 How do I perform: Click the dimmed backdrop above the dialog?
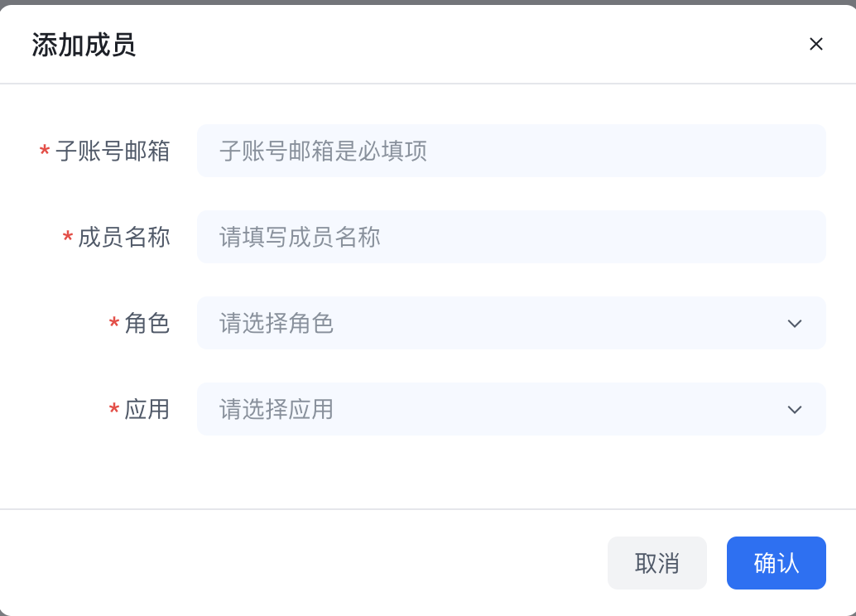click(428, 2)
